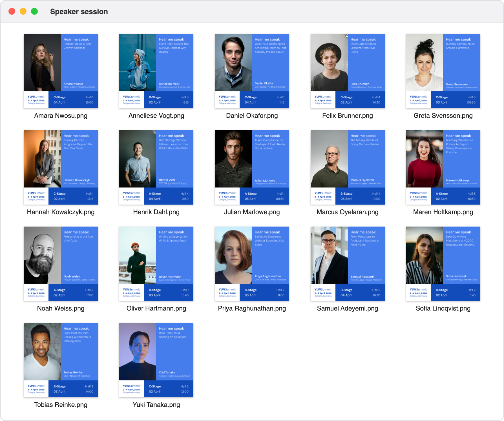The height and width of the screenshot is (421, 504).
Task: Click the Yuki Tanaka speaker card thumbnail
Action: tap(156, 360)
